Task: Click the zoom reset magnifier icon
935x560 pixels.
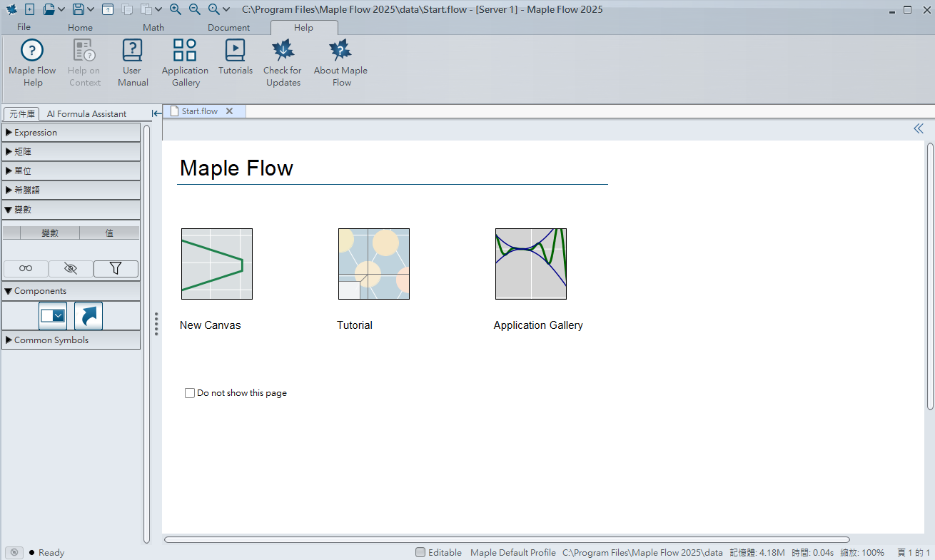Action: pyautogui.click(x=213, y=9)
